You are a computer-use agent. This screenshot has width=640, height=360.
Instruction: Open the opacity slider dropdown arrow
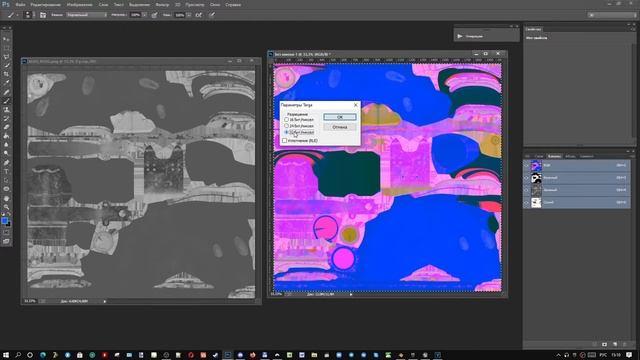pyautogui.click(x=144, y=15)
